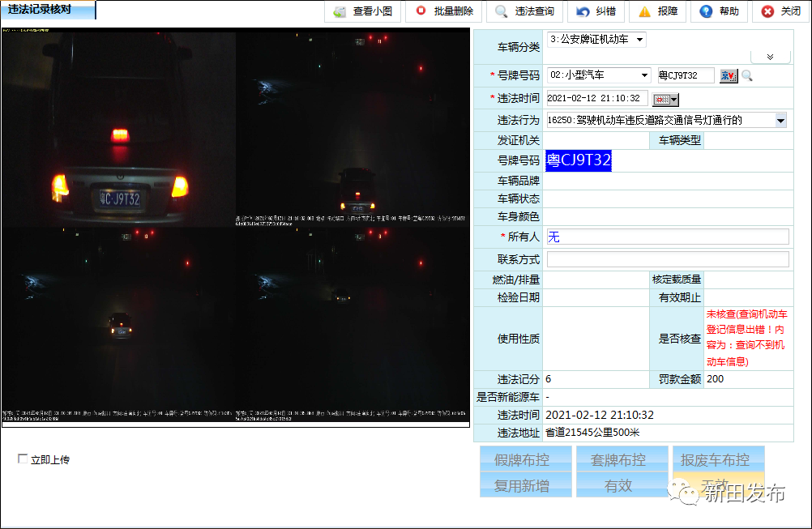Click the 套牌布控 button
Viewport: 812px width, 529px height.
[622, 459]
